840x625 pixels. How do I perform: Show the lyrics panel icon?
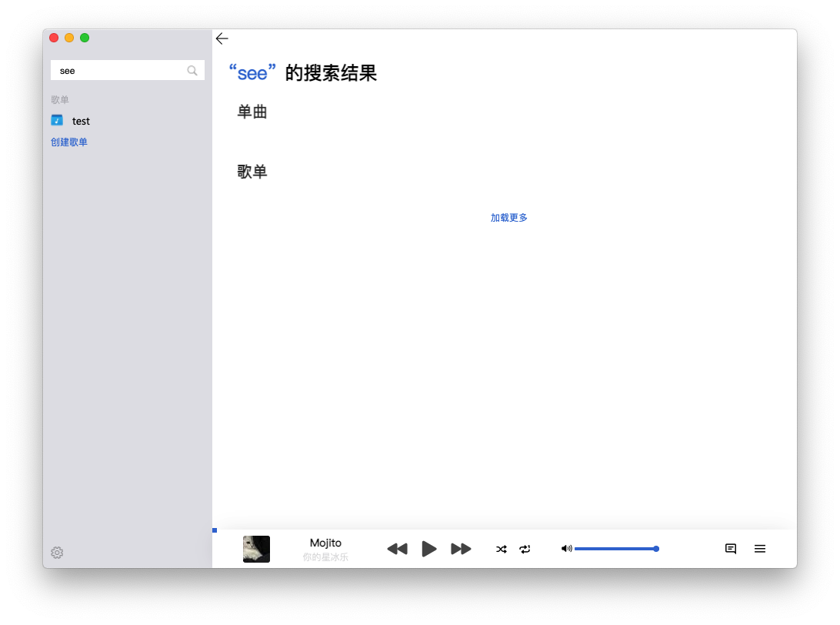[x=731, y=548]
